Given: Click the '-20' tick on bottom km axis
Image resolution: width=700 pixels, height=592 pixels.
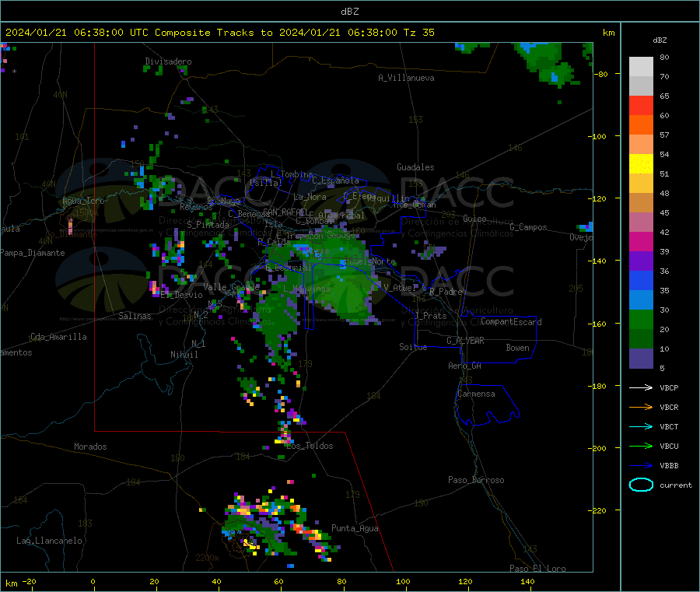Looking at the screenshot, I should [x=29, y=581].
